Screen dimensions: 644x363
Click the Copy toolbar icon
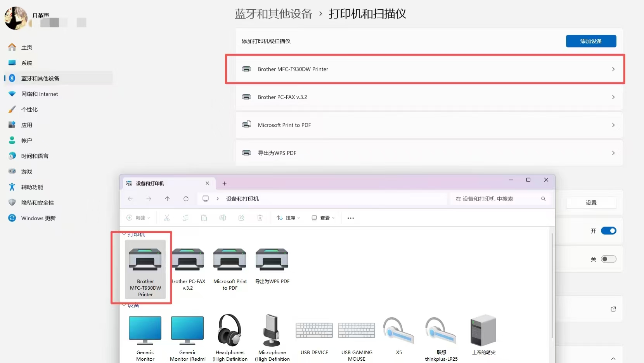pos(185,218)
